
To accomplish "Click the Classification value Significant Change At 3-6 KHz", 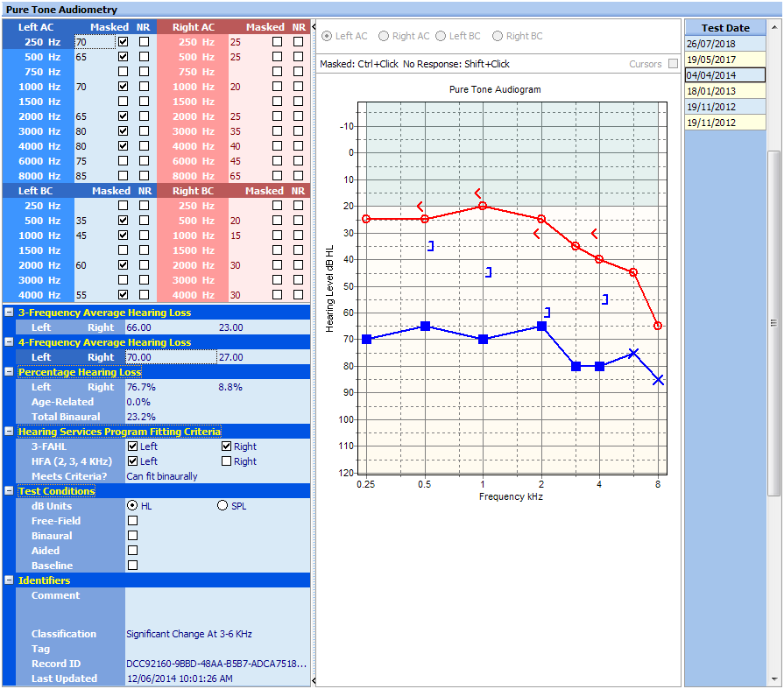I will [189, 634].
